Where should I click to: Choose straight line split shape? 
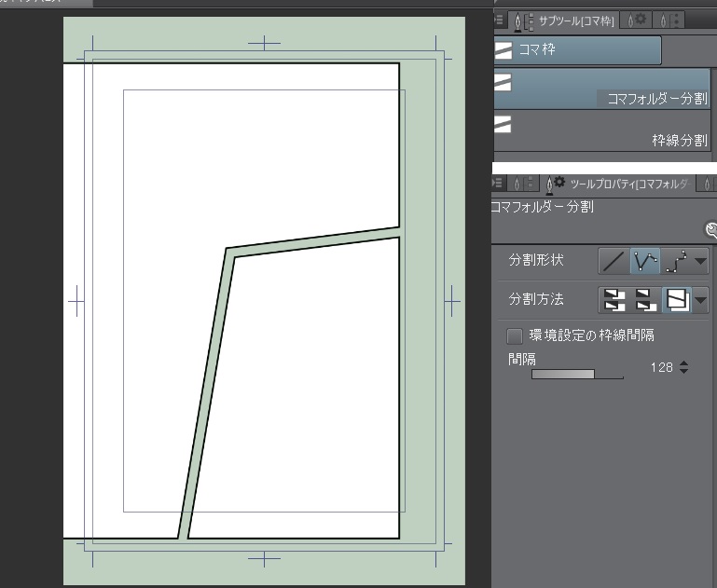click(x=614, y=261)
